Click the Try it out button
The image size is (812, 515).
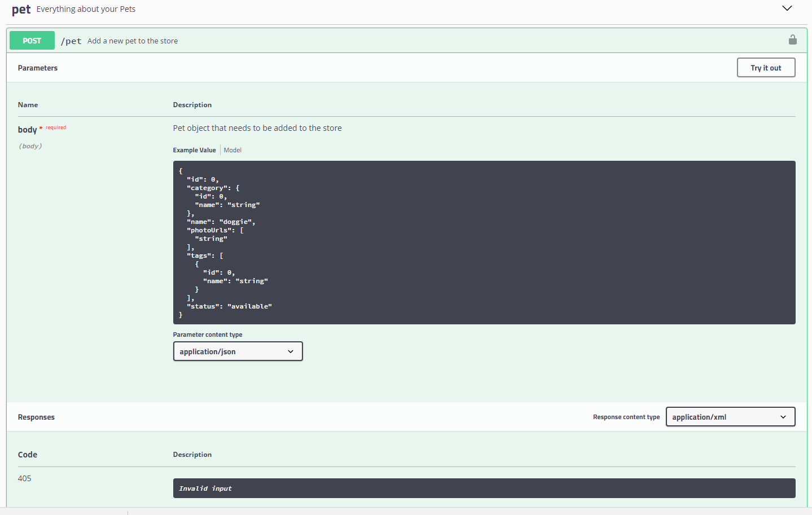[766, 67]
